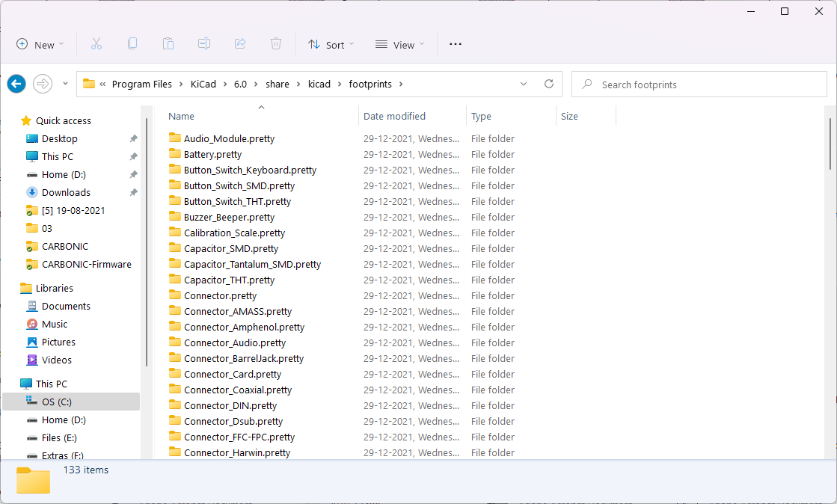
Task: Click folder icon of Connector_Harwin.pretty
Action: pos(175,452)
